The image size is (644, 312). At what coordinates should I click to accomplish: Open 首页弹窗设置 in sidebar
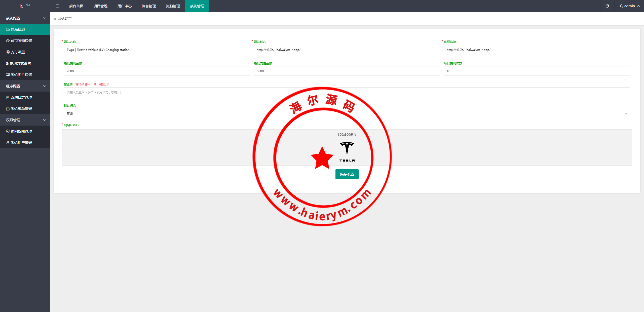point(25,41)
